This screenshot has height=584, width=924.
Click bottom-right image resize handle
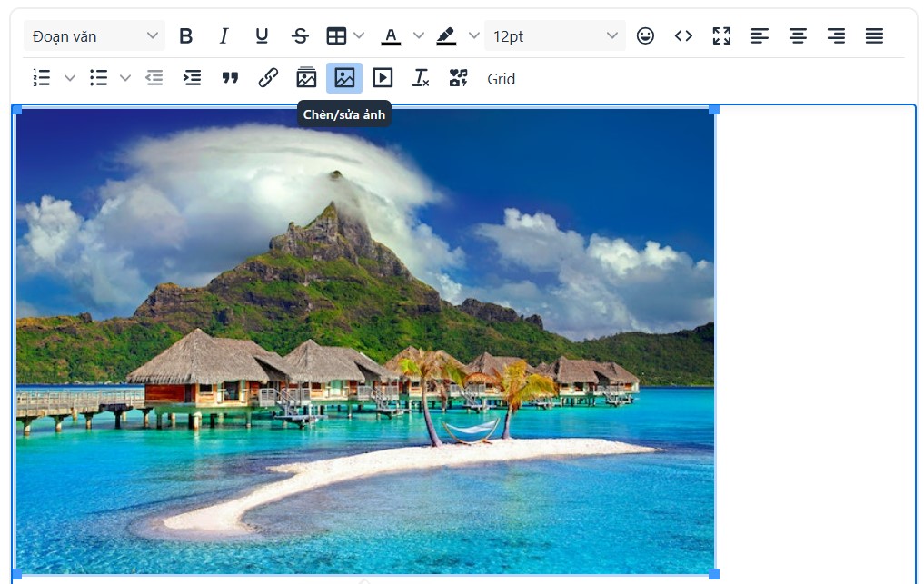713,574
